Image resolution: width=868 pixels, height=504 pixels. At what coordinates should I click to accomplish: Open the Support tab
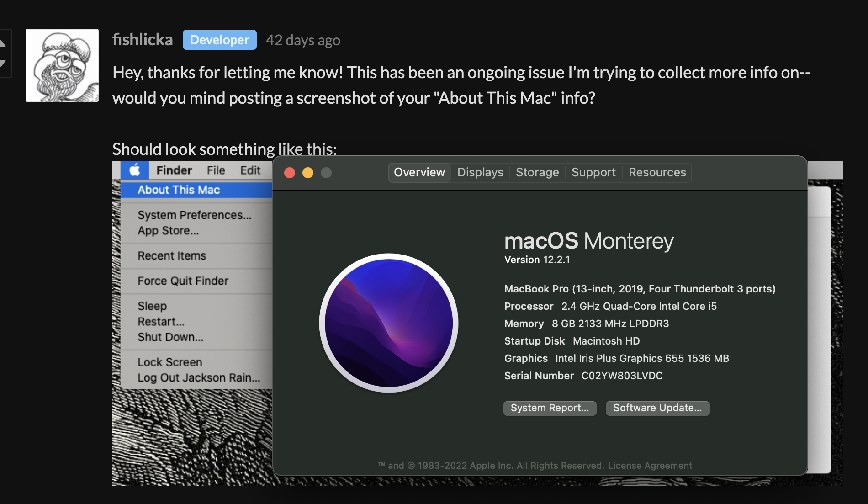point(593,172)
